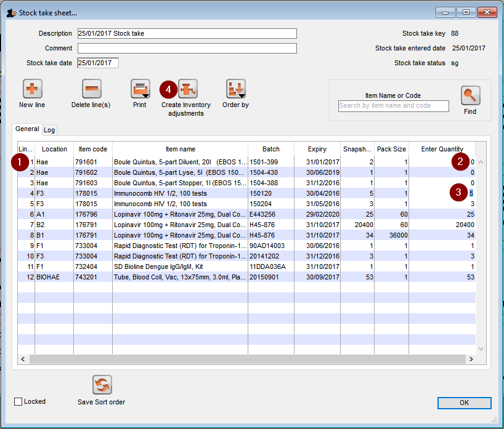Click the Print icon

pyautogui.click(x=140, y=90)
